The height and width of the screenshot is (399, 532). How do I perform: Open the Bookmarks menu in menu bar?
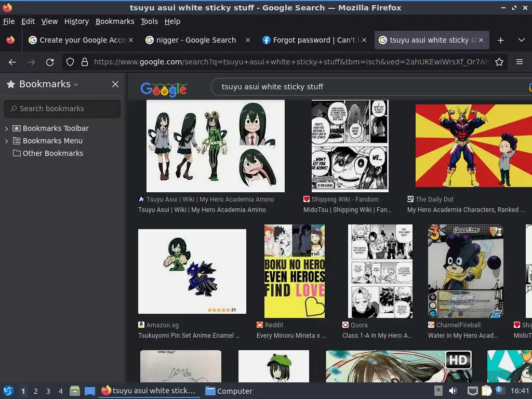coord(115,21)
